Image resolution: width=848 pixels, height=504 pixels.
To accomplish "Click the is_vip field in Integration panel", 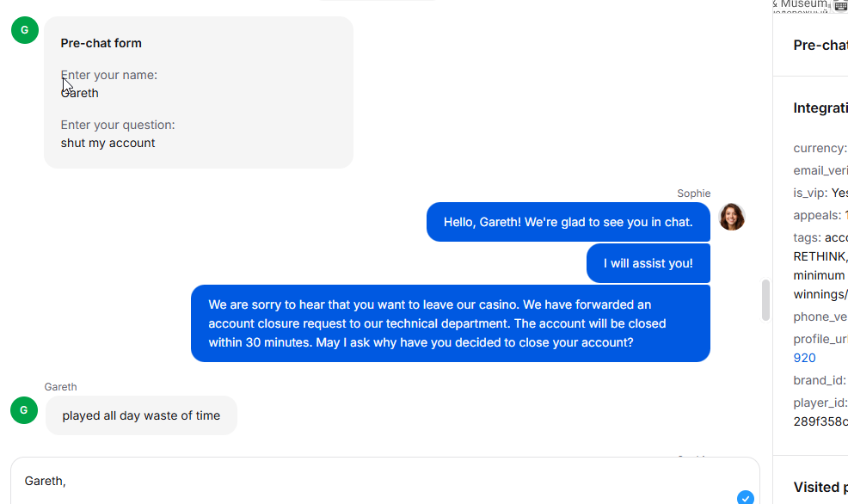I will tap(820, 193).
